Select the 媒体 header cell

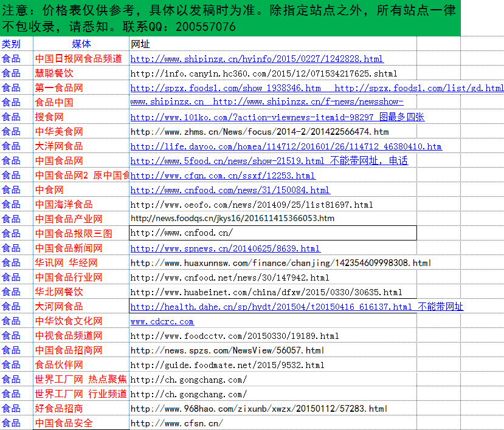click(x=81, y=44)
